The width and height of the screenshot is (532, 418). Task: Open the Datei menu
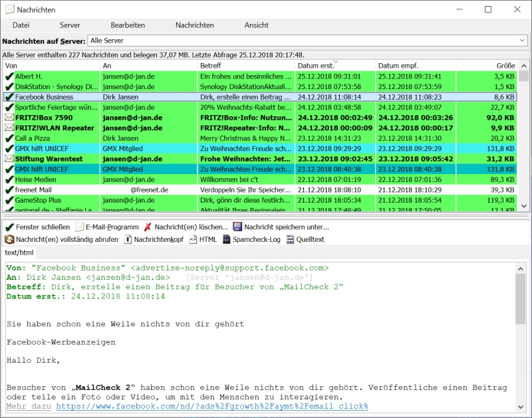[21, 25]
